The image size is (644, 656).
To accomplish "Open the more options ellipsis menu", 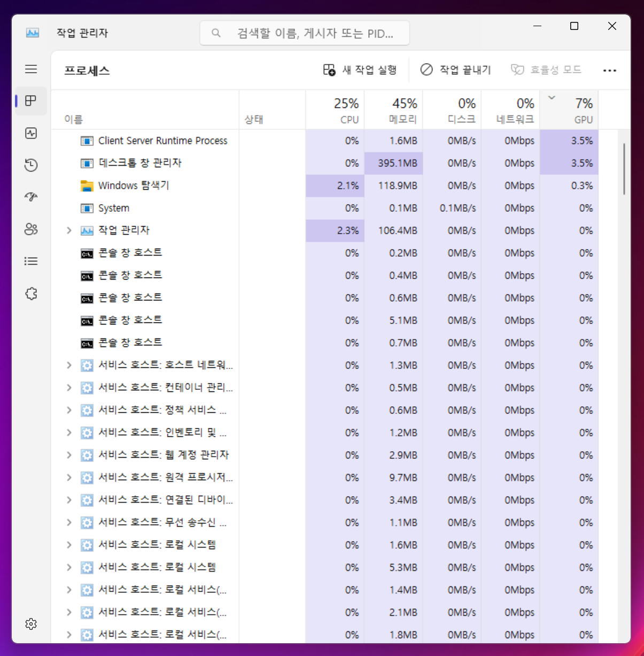I will pyautogui.click(x=610, y=70).
